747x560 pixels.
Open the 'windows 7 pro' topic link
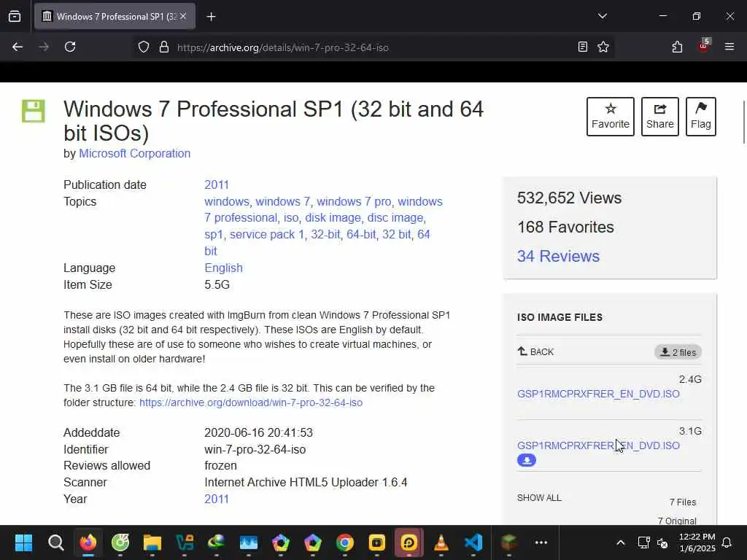pyautogui.click(x=354, y=201)
